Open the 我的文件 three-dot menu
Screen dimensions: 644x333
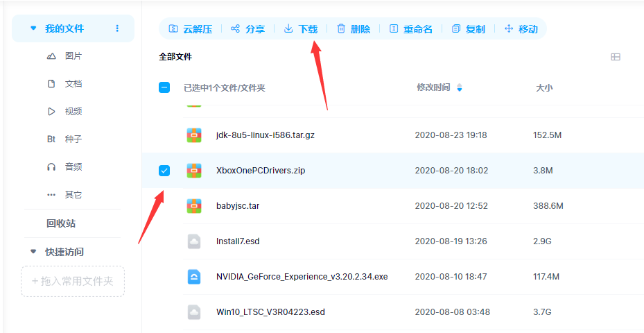tap(117, 28)
